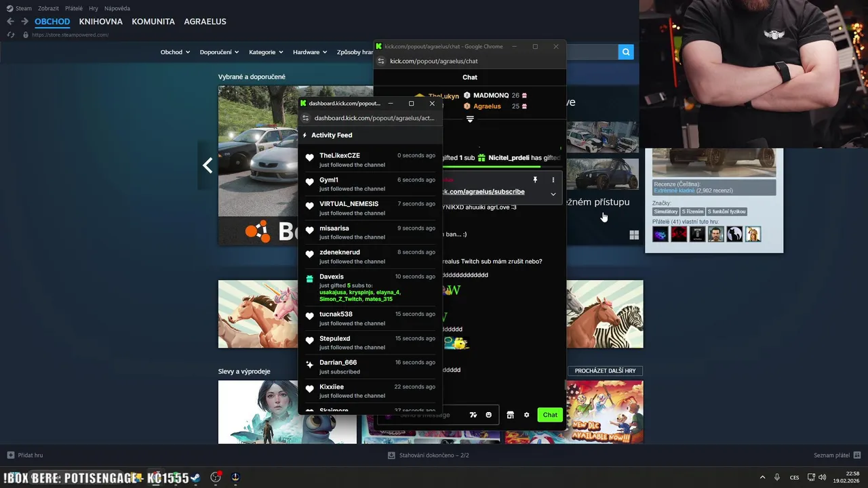
Task: Click the pin icon on pinned chat message
Action: 535,180
